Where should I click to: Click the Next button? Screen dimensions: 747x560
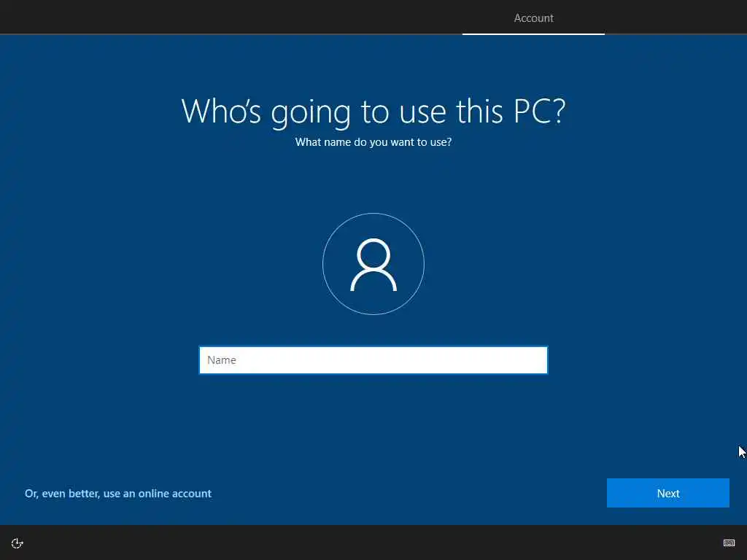668,493
